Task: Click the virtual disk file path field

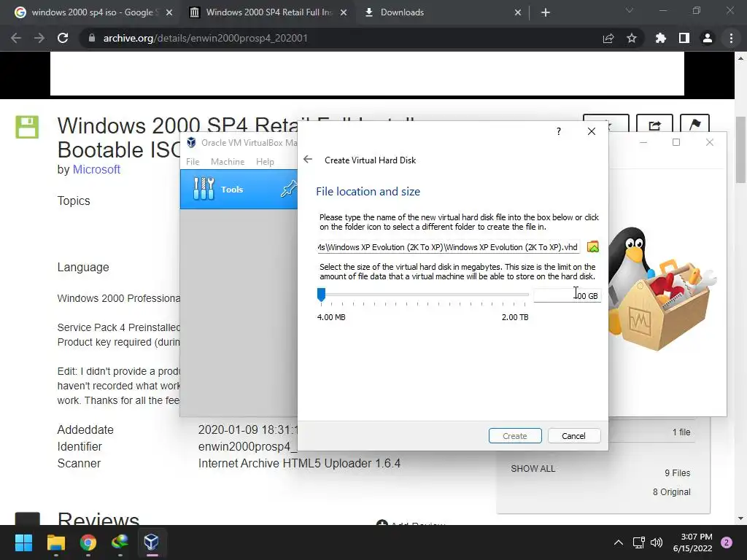Action: [x=449, y=247]
